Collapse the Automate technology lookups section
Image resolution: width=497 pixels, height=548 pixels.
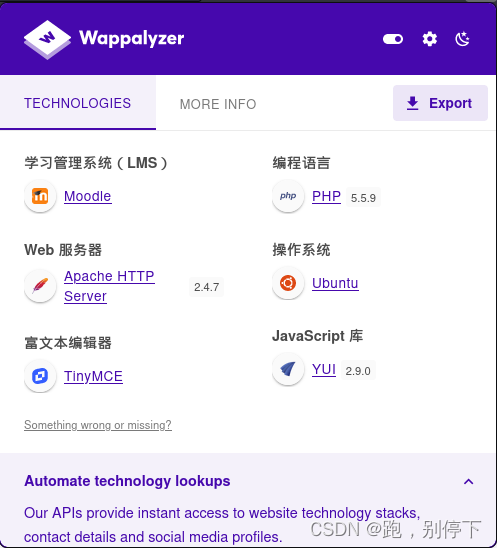pos(468,482)
